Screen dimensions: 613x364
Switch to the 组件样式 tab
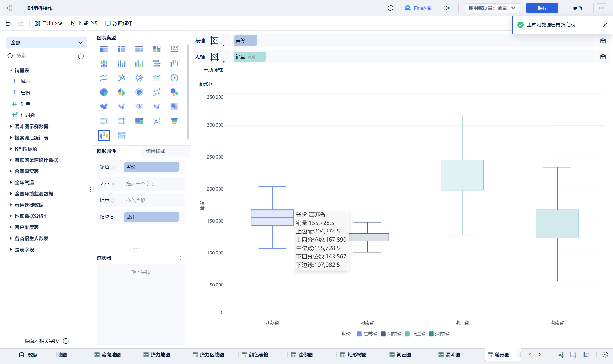coord(156,151)
